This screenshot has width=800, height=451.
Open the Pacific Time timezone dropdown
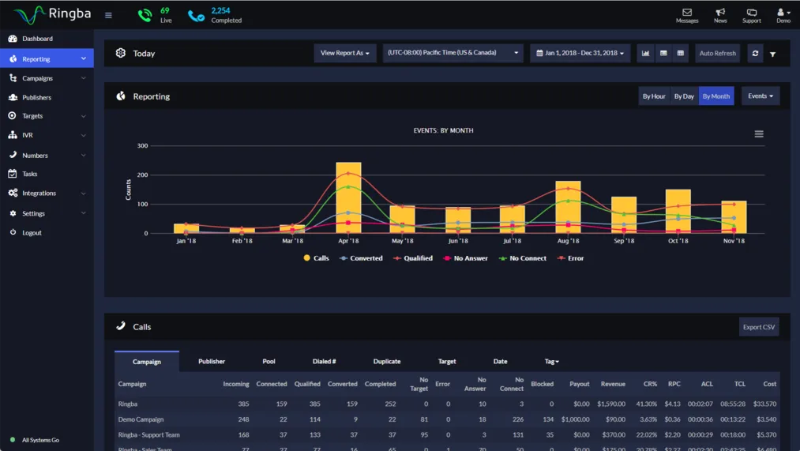point(454,53)
